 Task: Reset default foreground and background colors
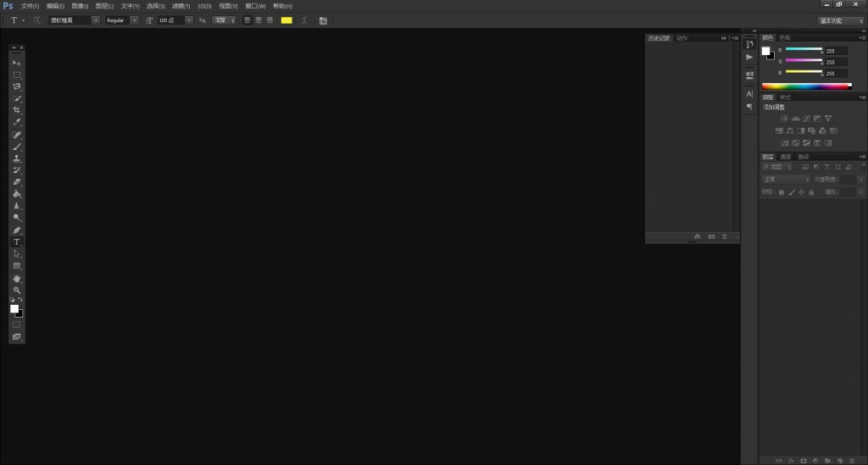click(12, 300)
